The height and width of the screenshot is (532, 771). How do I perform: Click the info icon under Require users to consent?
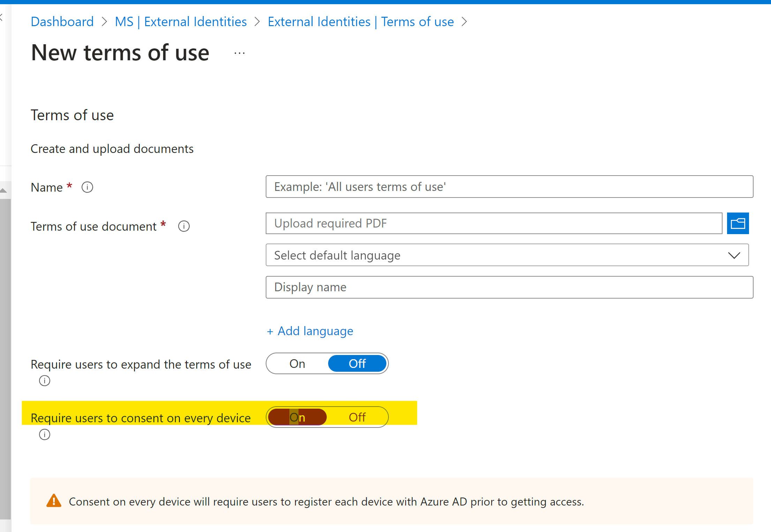coord(45,434)
